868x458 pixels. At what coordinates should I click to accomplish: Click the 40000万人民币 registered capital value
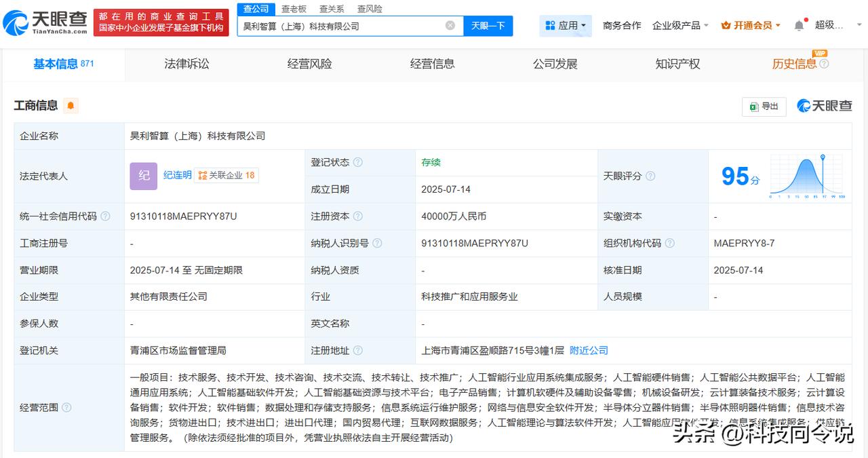[454, 216]
